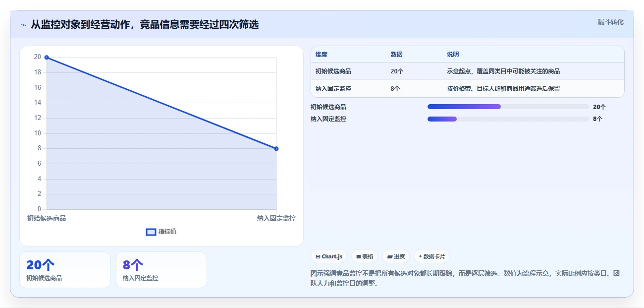
Task: Click the 8个 data card
Action: pyautogui.click(x=161, y=270)
